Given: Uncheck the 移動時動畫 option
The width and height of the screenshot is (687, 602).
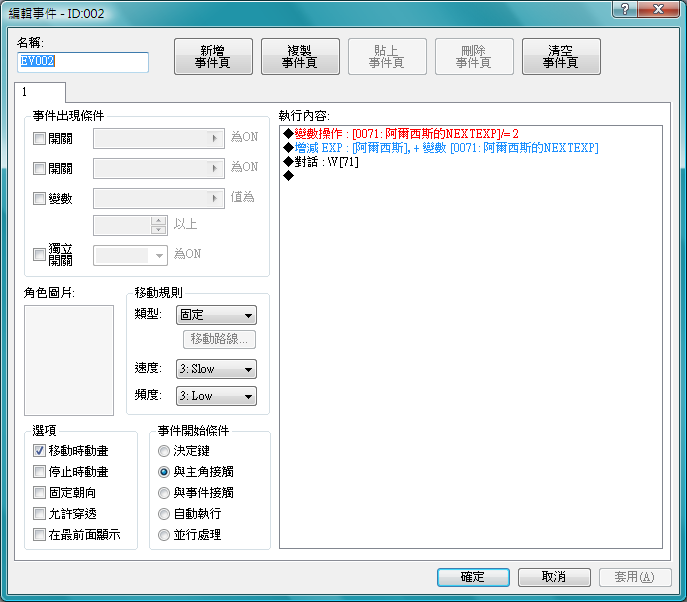Looking at the screenshot, I should pos(39,450).
